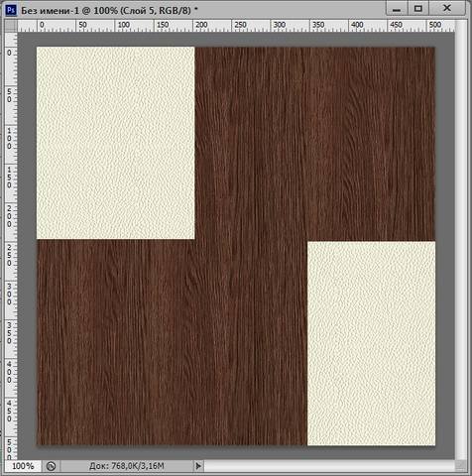
Task: Close the Без имени-1 document window
Action: point(447,9)
